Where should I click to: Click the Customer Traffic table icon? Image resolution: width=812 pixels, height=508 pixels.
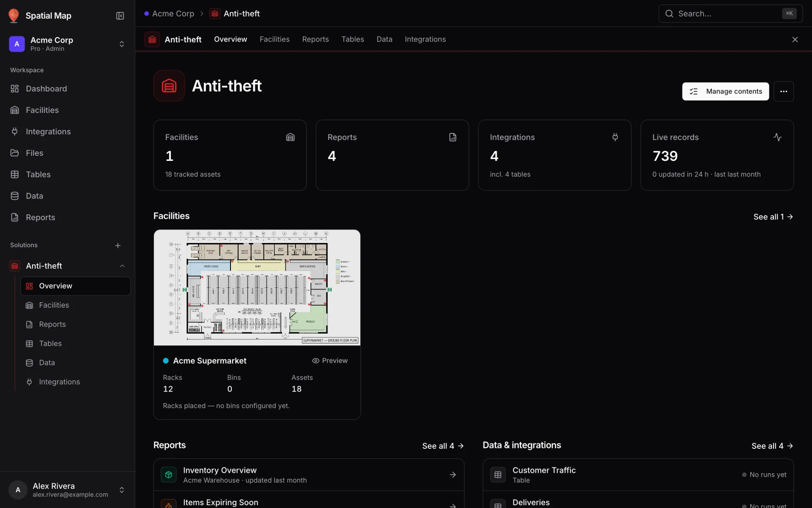(498, 475)
